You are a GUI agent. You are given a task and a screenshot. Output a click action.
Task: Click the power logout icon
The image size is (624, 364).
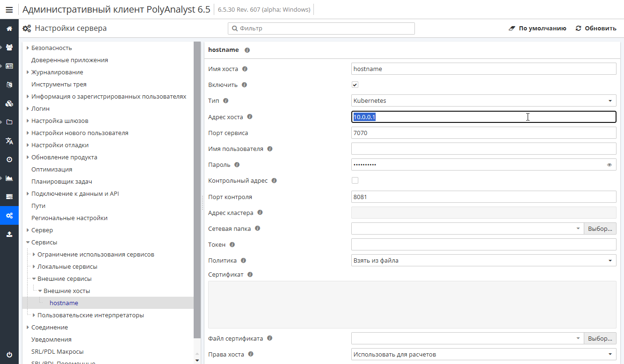click(x=9, y=355)
